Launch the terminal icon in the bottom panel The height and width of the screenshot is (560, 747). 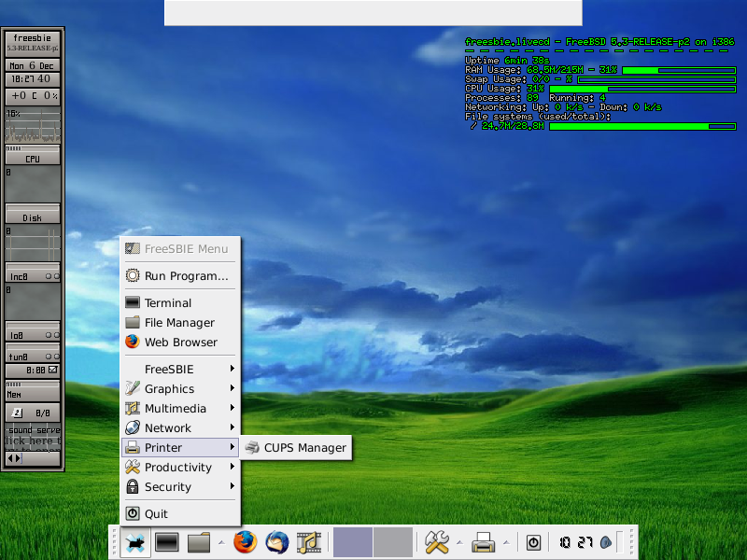coord(167,542)
